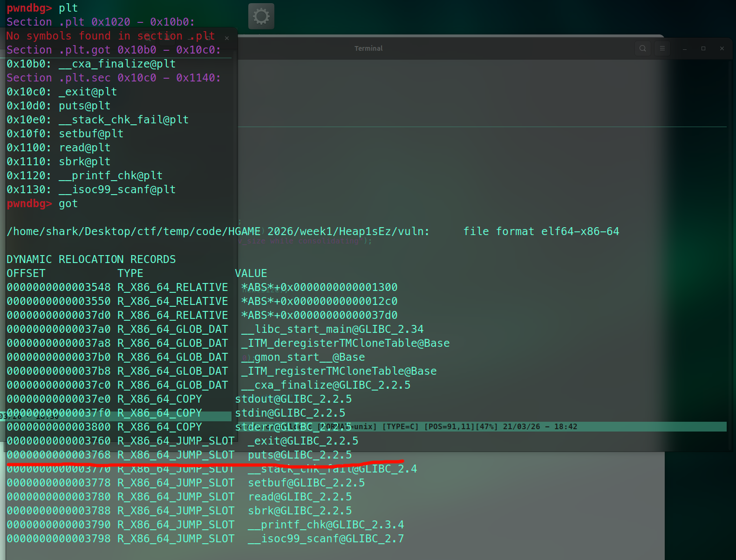Viewport: 736px width, 560px height.
Task: Click [POS=91,11][47%] in the status line
Action: [461, 427]
